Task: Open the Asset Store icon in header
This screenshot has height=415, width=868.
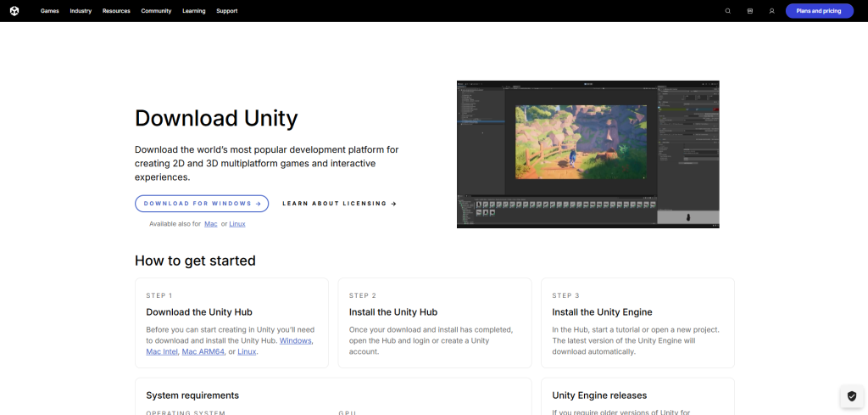Action: 749,11
